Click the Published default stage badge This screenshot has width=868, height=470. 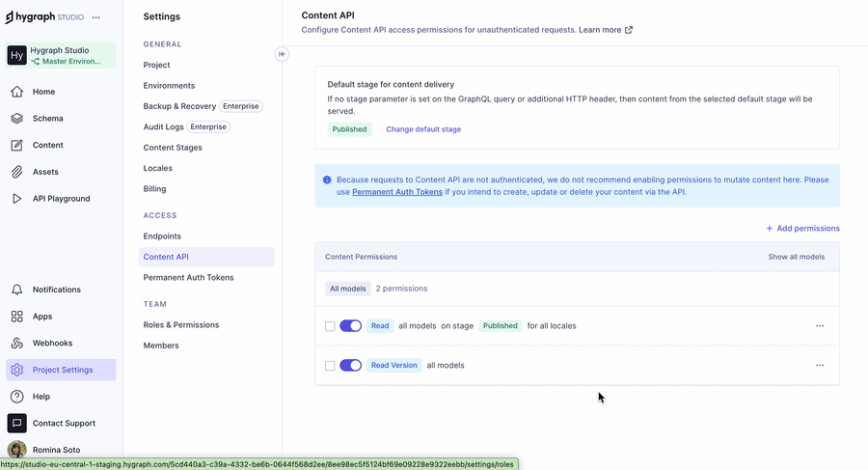click(x=349, y=129)
